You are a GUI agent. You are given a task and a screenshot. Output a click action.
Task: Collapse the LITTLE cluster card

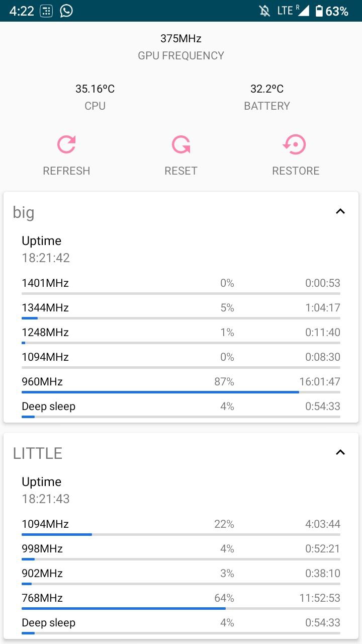click(x=340, y=452)
